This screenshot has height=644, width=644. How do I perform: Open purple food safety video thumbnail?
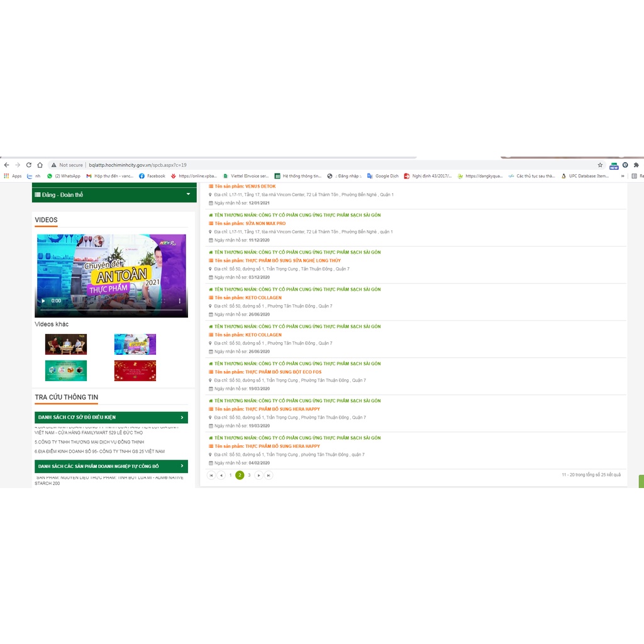[x=135, y=344]
